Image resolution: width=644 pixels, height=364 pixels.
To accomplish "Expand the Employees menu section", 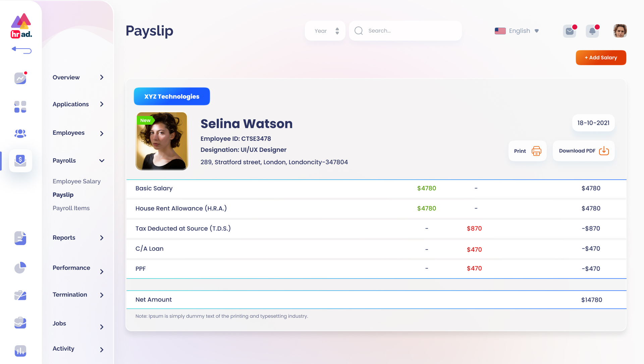I will [102, 133].
